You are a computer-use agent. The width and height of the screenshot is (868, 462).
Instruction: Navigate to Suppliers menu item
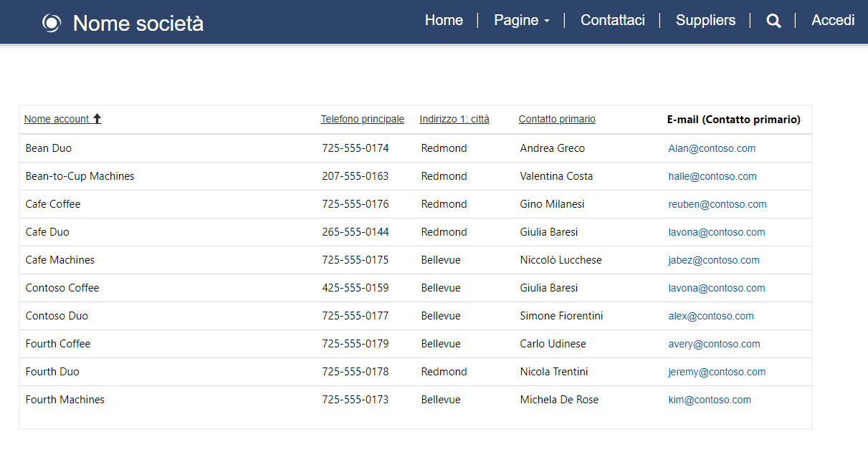click(x=705, y=20)
